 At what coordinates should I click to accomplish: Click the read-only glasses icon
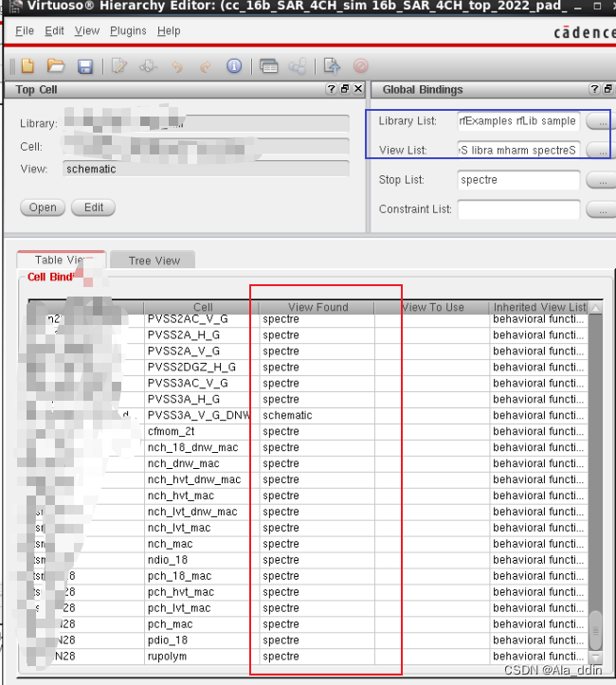pyautogui.click(x=148, y=66)
